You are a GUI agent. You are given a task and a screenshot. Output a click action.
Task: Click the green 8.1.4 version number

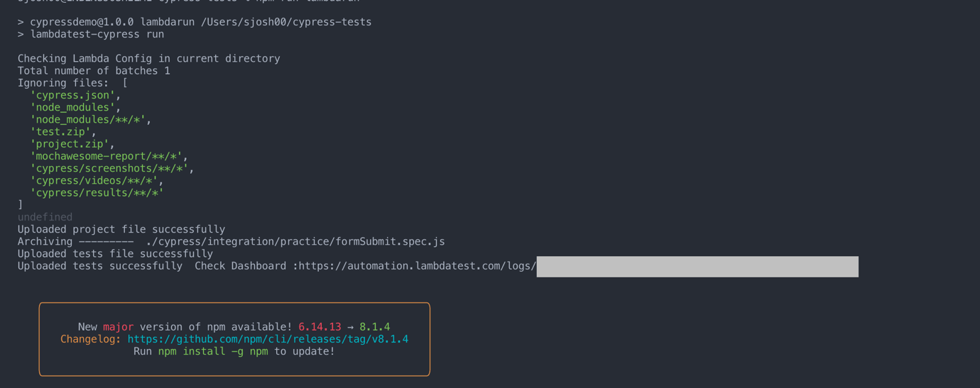pos(374,327)
